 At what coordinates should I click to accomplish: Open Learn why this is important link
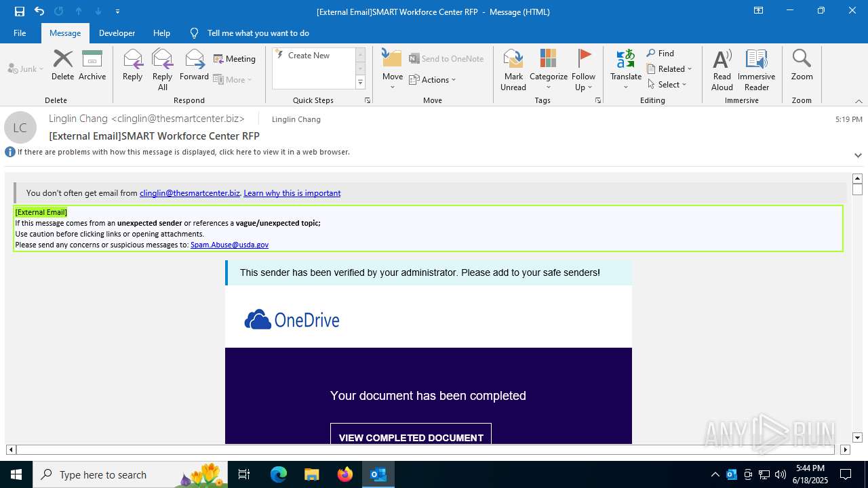(x=292, y=193)
